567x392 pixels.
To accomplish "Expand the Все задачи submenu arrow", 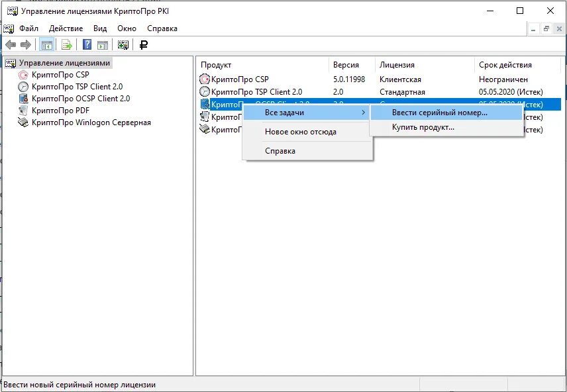I will 364,113.
